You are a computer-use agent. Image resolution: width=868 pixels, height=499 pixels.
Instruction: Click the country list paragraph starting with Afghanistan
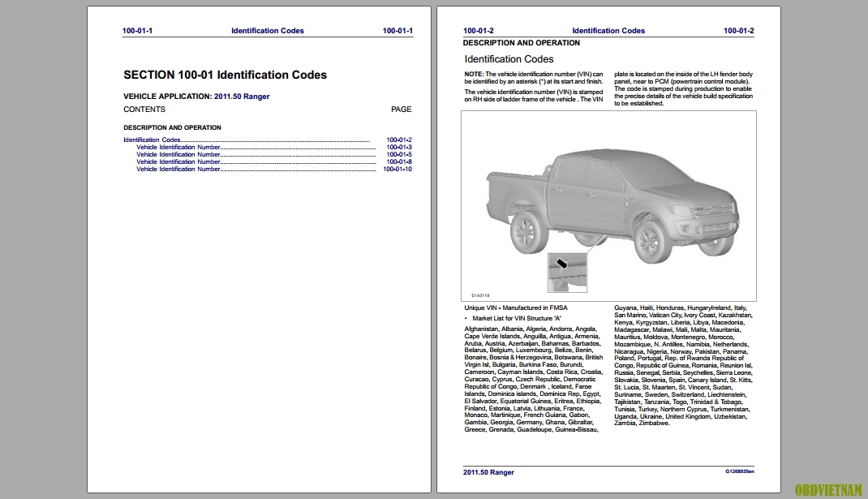534,380
